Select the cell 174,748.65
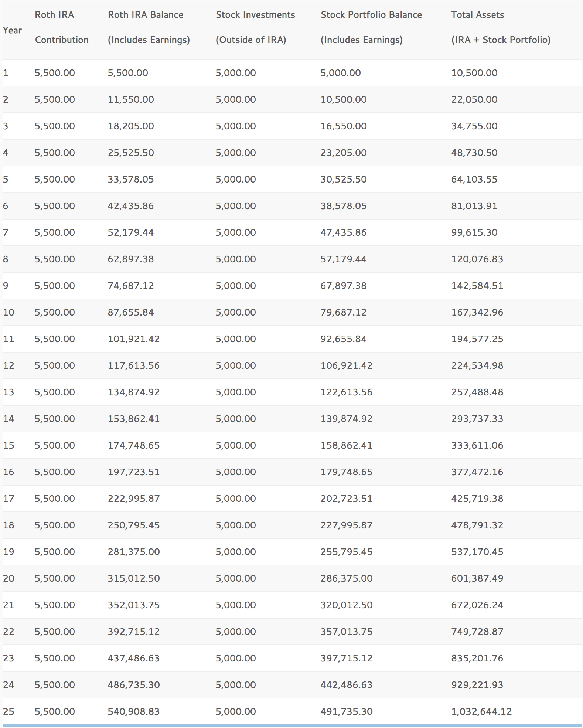The height and width of the screenshot is (728, 583). click(x=134, y=445)
